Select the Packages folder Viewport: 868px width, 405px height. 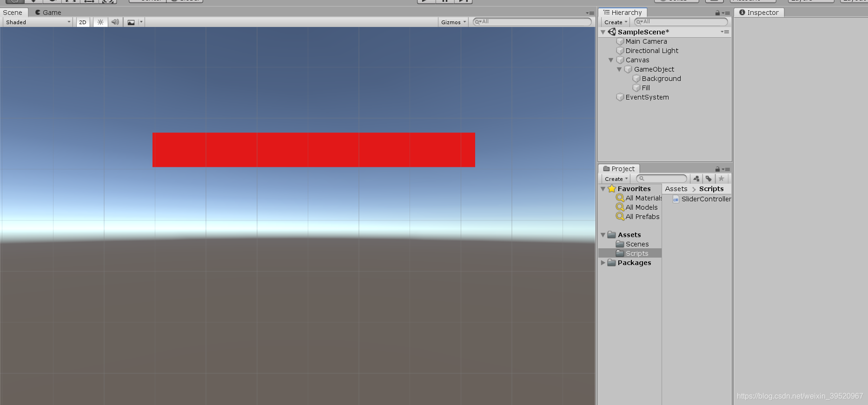coord(634,263)
